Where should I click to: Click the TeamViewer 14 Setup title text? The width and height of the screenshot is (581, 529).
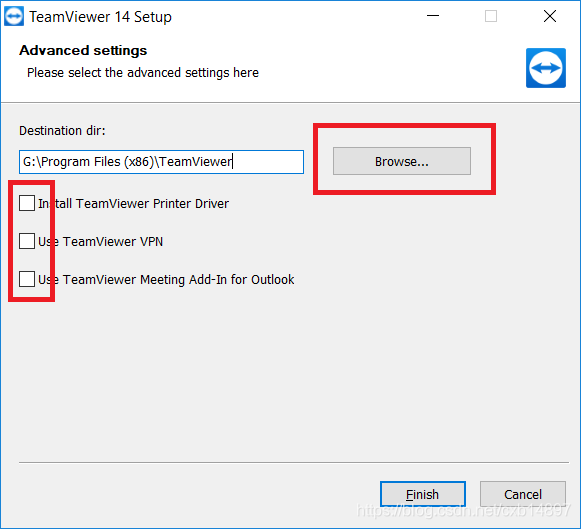tap(100, 17)
